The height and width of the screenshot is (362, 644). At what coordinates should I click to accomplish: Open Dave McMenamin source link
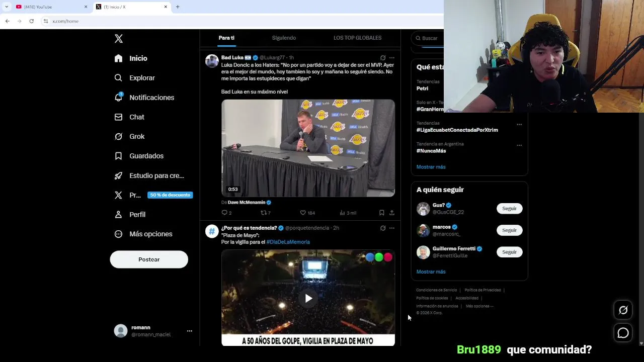(x=247, y=202)
